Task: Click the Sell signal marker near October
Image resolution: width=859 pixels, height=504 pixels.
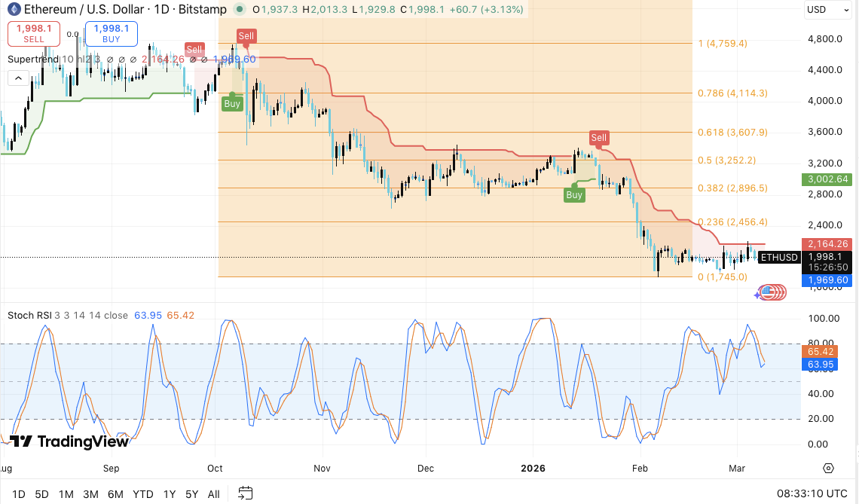Action: [x=246, y=36]
